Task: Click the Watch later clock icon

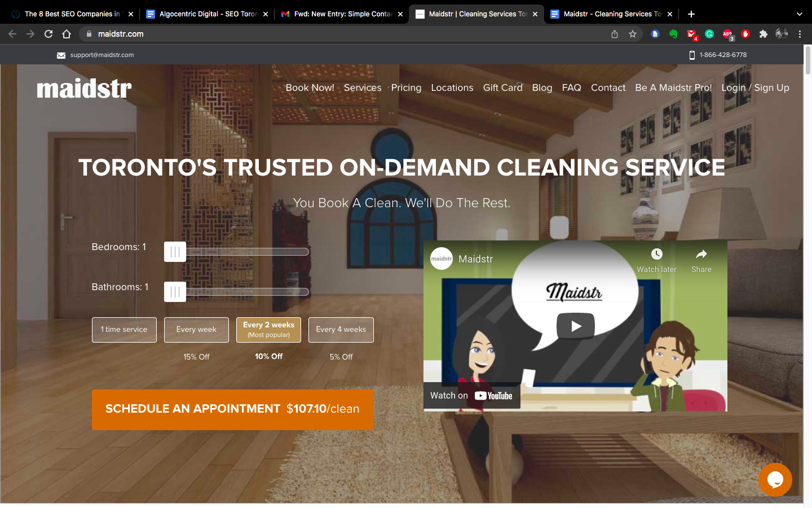Action: 656,254
